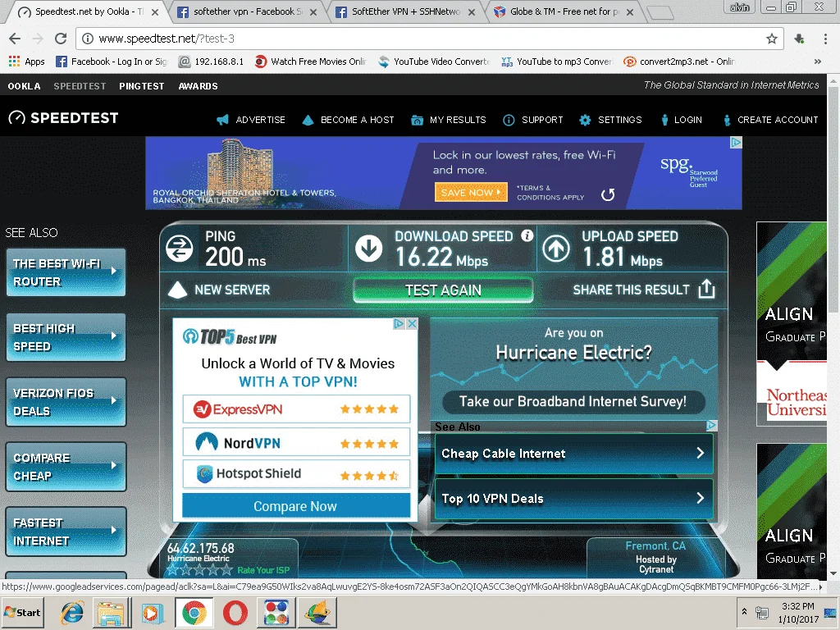840x630 pixels.
Task: Switch to the softether vpn Facebook tab
Action: 246,11
